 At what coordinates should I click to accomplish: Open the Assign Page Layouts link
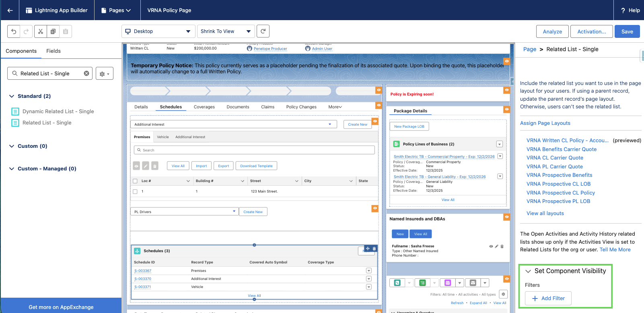545,123
